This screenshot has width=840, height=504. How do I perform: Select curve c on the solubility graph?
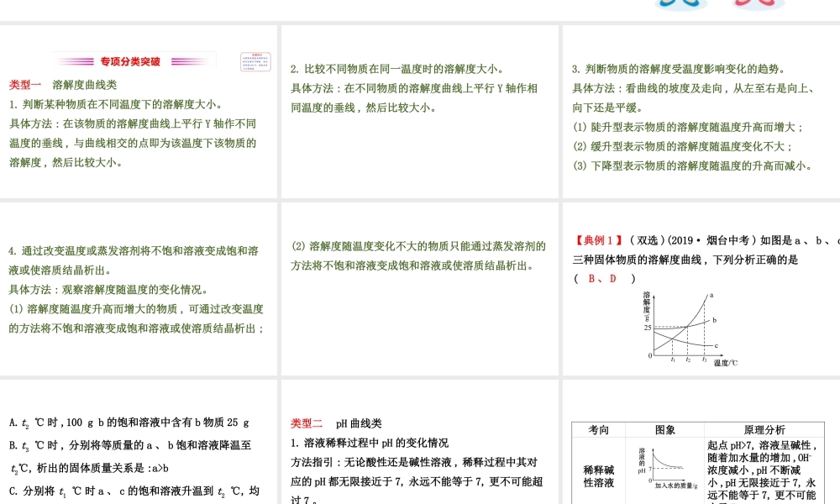pyautogui.click(x=715, y=346)
